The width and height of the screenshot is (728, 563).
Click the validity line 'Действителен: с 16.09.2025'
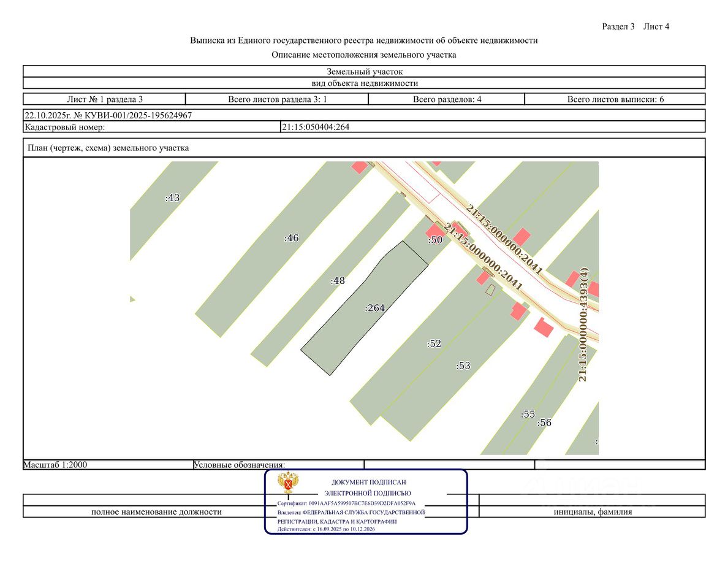point(326,529)
